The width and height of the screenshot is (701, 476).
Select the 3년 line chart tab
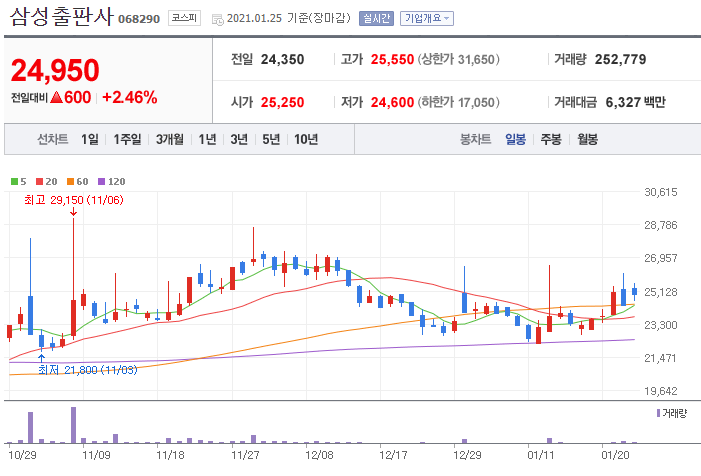(x=239, y=139)
